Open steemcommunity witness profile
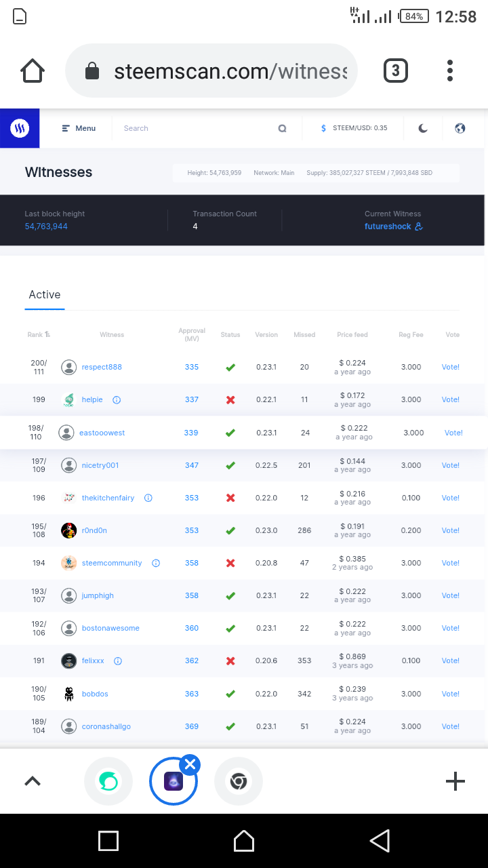Image resolution: width=488 pixels, height=868 pixels. 112,563
